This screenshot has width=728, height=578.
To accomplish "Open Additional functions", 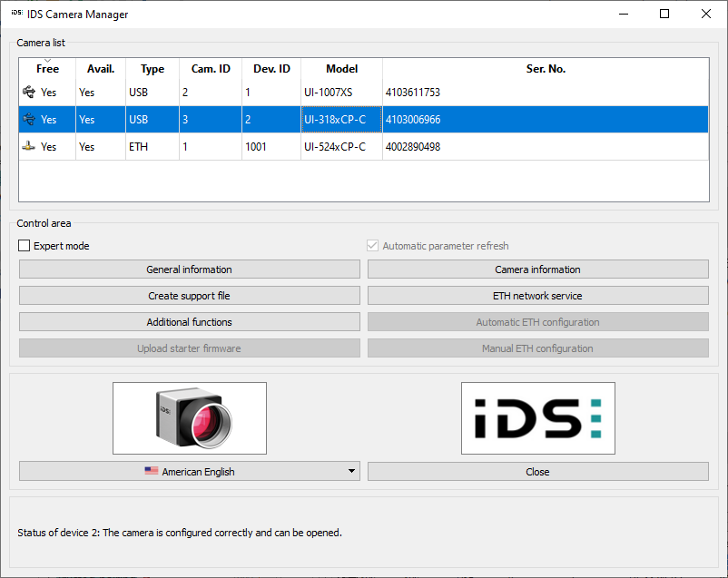I will coord(190,322).
